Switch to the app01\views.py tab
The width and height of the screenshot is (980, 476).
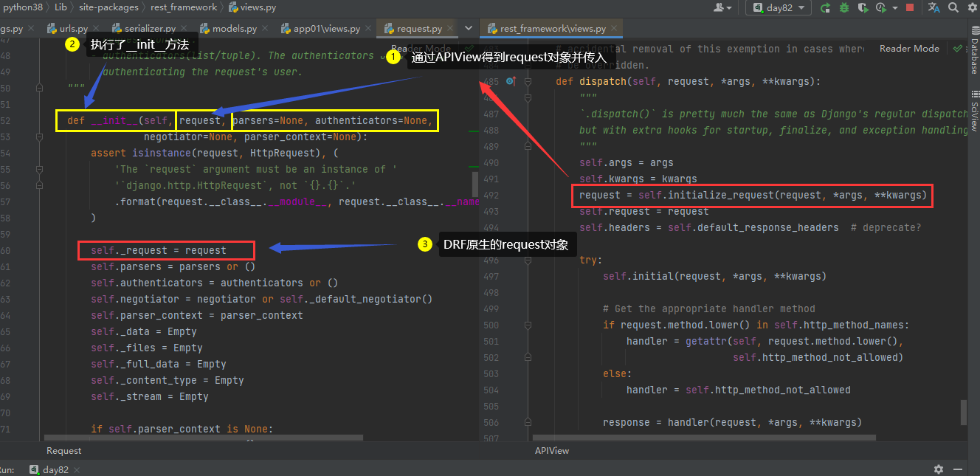pyautogui.click(x=326, y=29)
